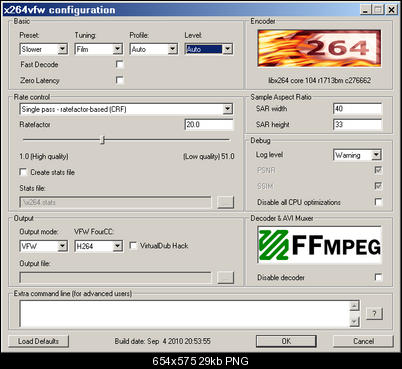Enable the VirtualDub Hack checkbox
402x369 pixels.
(133, 246)
